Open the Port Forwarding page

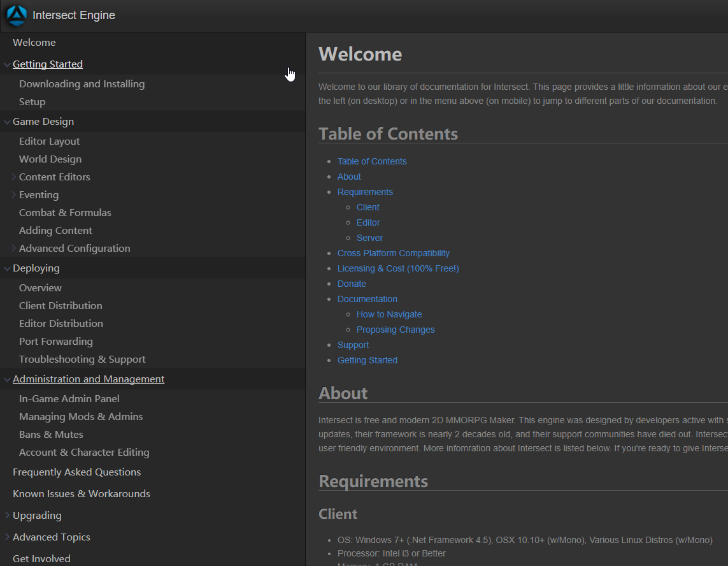(55, 341)
